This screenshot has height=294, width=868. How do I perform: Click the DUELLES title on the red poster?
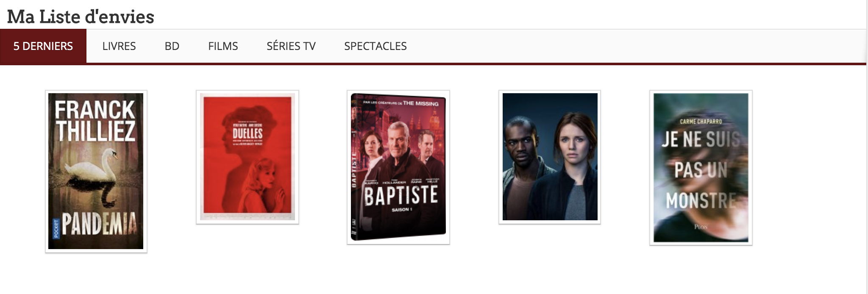[x=248, y=133]
